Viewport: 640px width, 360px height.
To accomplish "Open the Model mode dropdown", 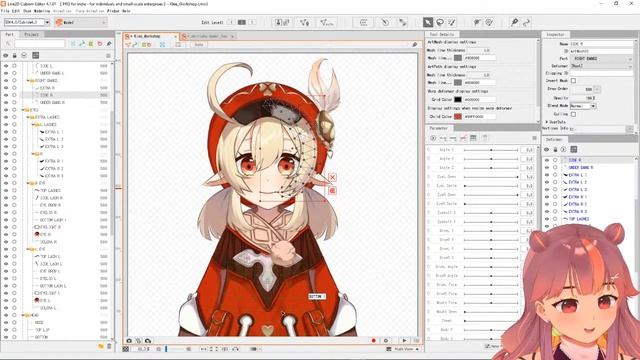I will click(81, 22).
